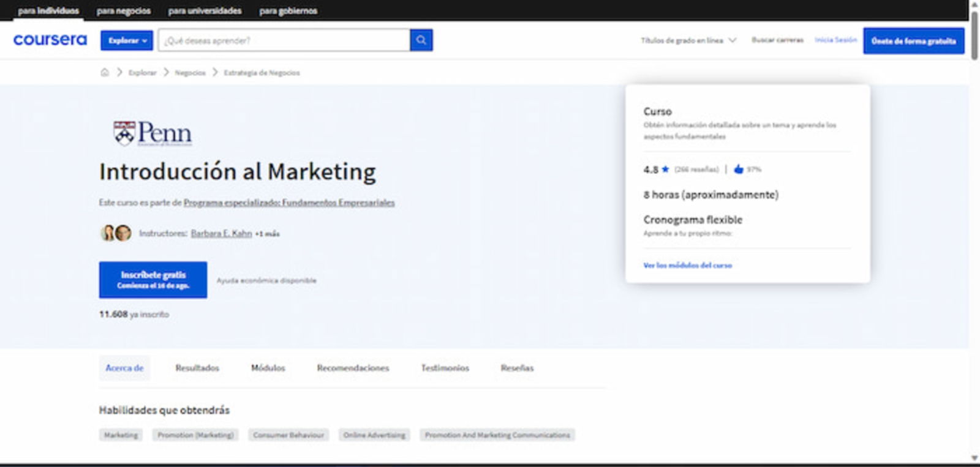Click the '11.608 ya inscrito' text

pos(134,314)
